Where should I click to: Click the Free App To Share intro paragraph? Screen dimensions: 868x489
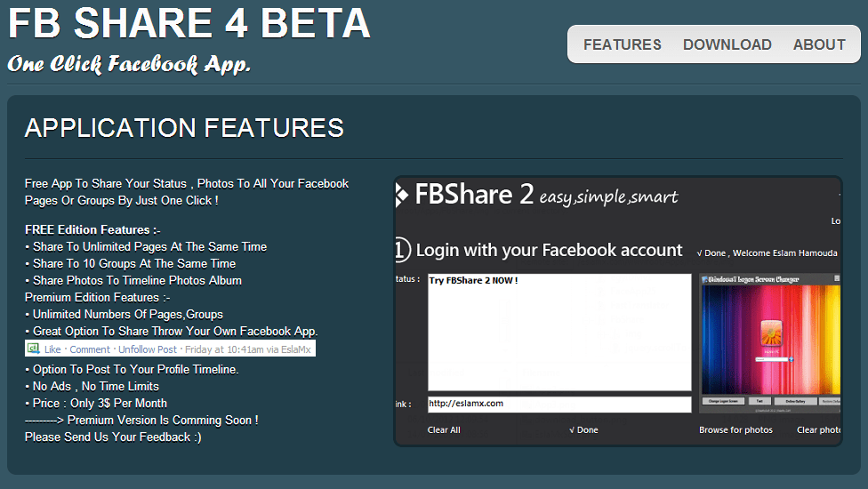[x=187, y=192]
